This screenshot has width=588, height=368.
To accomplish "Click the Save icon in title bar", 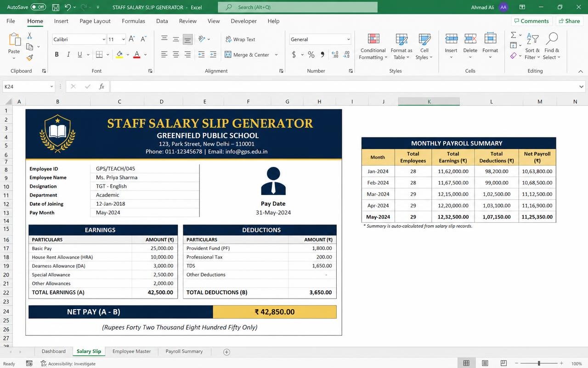I will click(56, 7).
